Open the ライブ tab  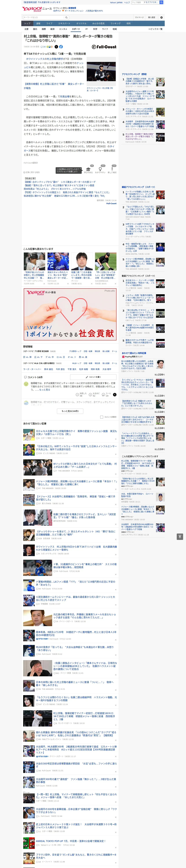(x=49, y=24)
